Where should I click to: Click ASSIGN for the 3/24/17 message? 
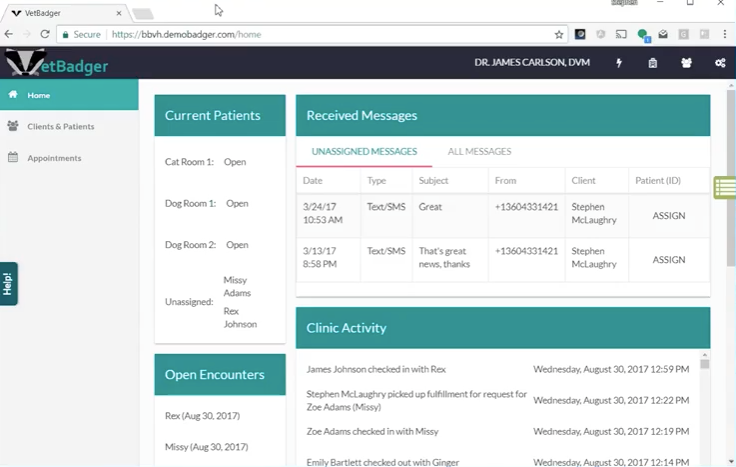tap(668, 216)
